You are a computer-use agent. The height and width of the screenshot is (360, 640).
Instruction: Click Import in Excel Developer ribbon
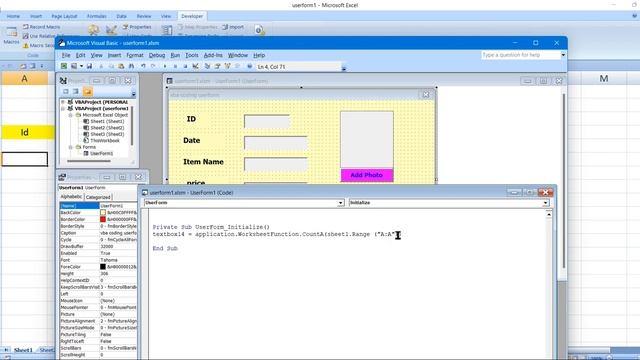tap(233, 27)
